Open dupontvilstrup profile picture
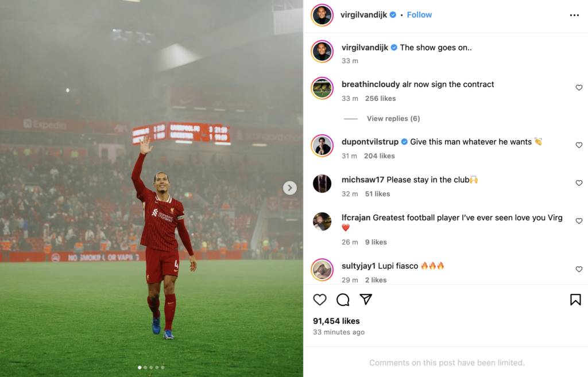The height and width of the screenshot is (377, 588). click(x=322, y=145)
